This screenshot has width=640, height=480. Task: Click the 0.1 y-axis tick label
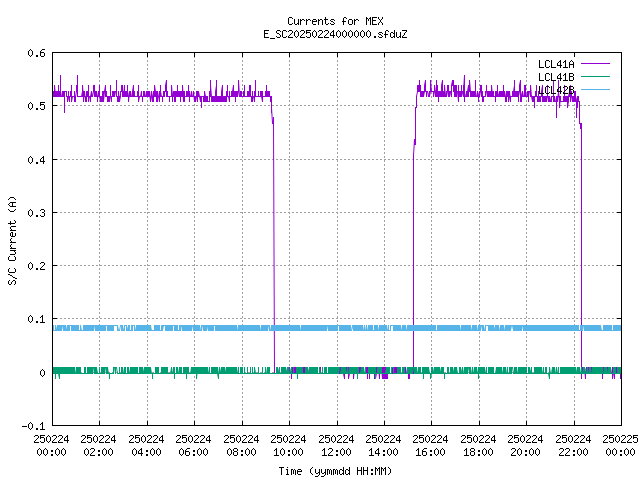[36, 319]
